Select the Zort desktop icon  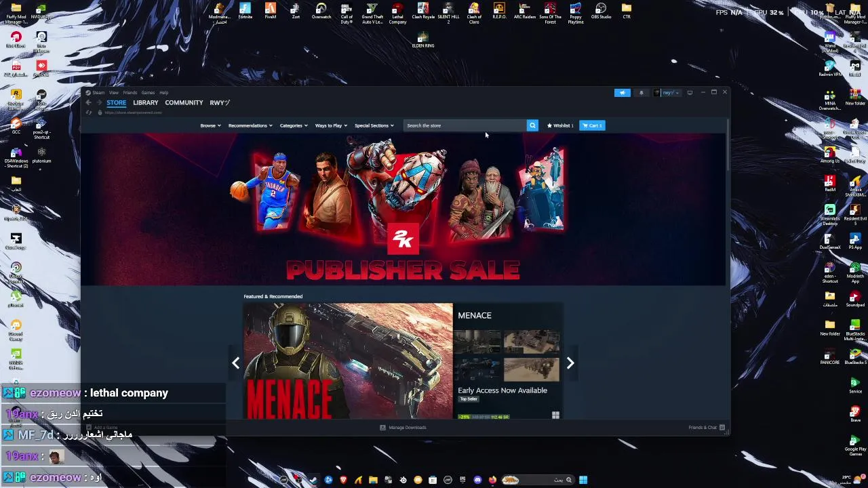coord(296,12)
